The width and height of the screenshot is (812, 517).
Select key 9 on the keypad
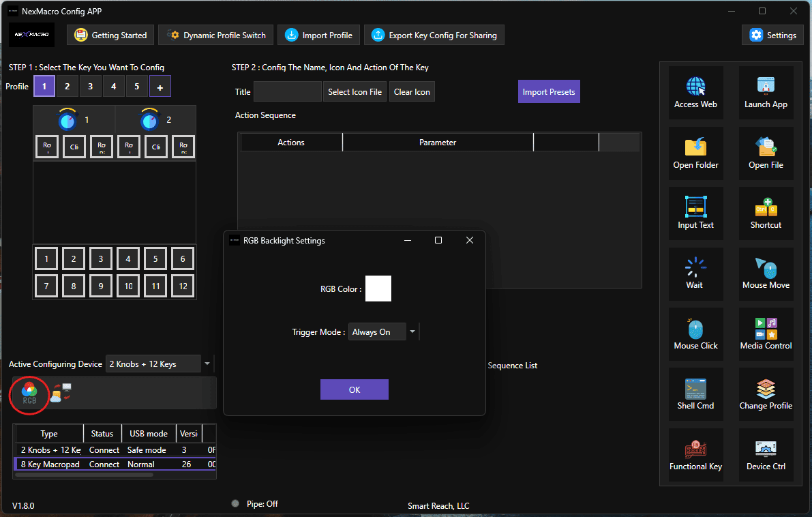click(x=101, y=286)
